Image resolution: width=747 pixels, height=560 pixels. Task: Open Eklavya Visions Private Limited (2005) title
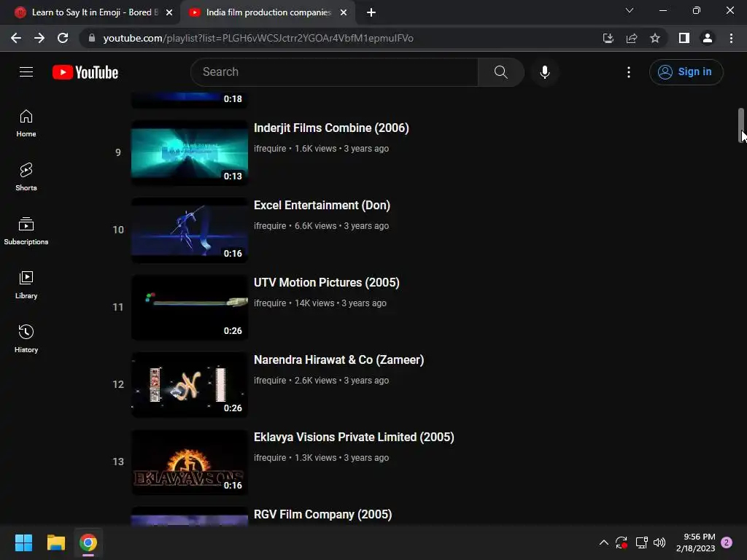pos(354,437)
